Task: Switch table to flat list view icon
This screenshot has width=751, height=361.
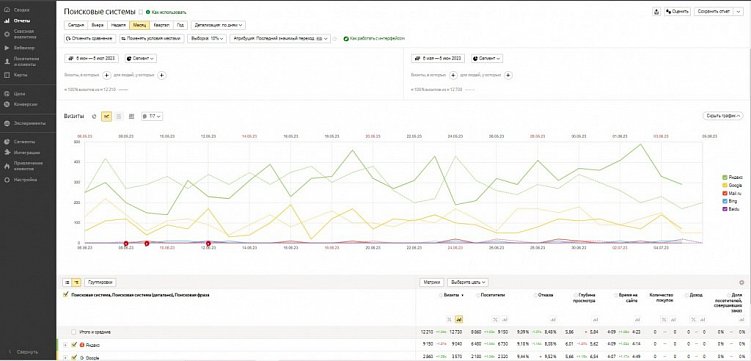Action: [x=67, y=283]
